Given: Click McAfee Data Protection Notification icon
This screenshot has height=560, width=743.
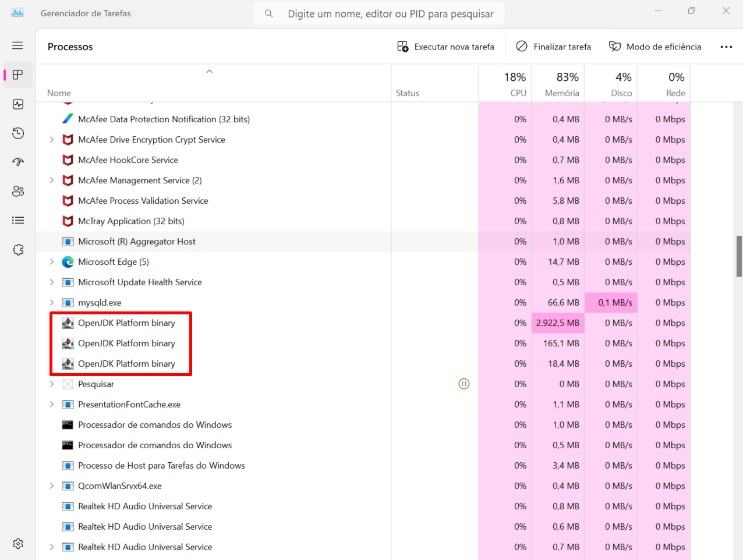Looking at the screenshot, I should click(68, 119).
